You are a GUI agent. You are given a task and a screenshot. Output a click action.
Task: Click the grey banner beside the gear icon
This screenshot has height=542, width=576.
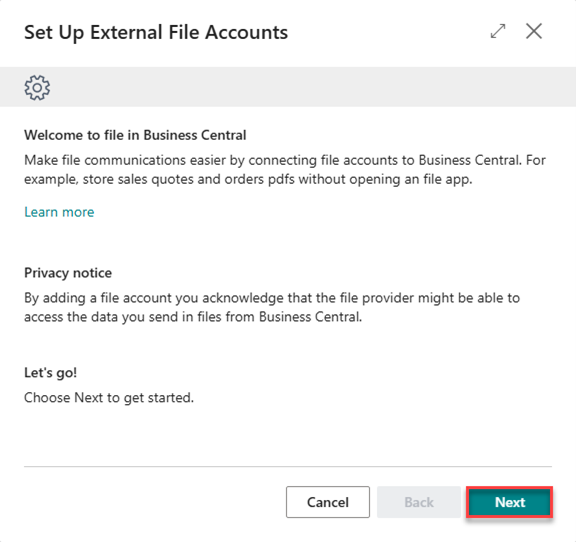coord(312,87)
